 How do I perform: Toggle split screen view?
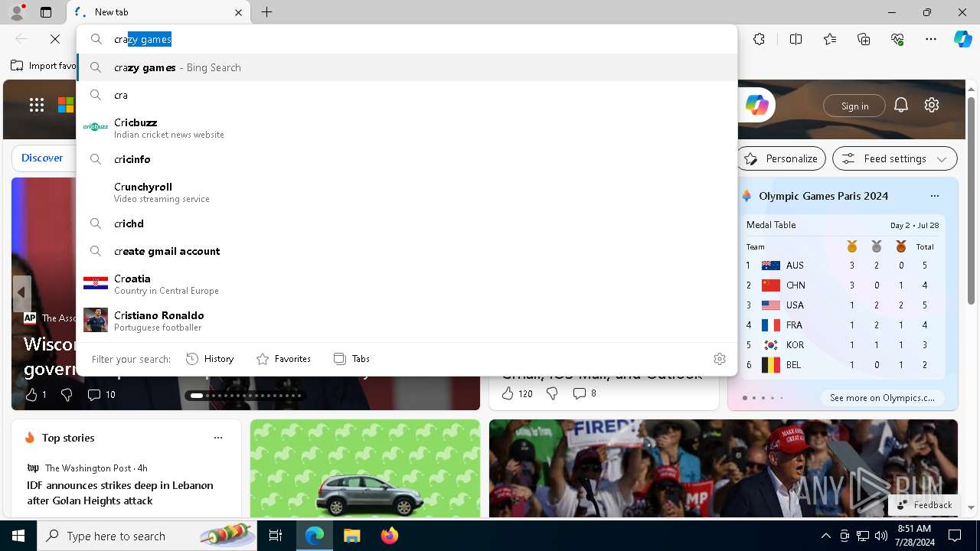click(x=795, y=39)
